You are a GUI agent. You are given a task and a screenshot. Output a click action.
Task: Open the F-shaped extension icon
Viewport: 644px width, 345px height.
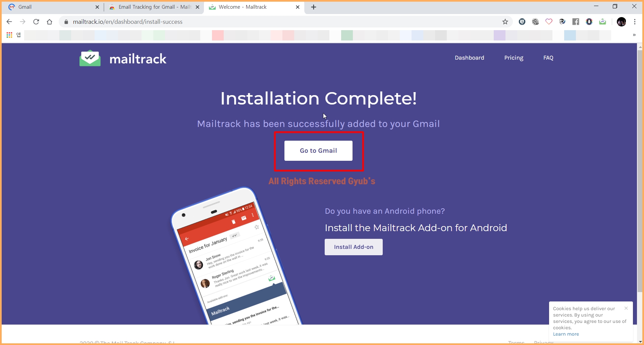tap(576, 22)
